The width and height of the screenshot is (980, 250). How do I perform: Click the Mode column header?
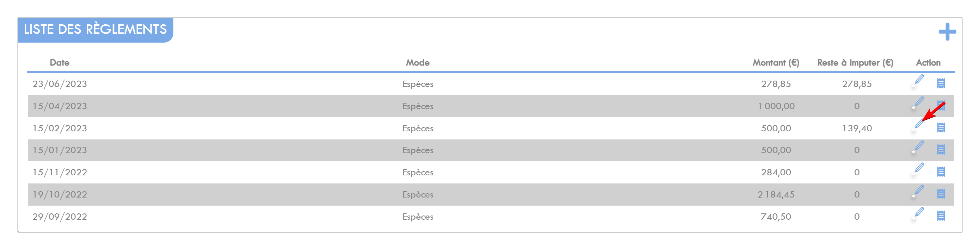(x=418, y=63)
